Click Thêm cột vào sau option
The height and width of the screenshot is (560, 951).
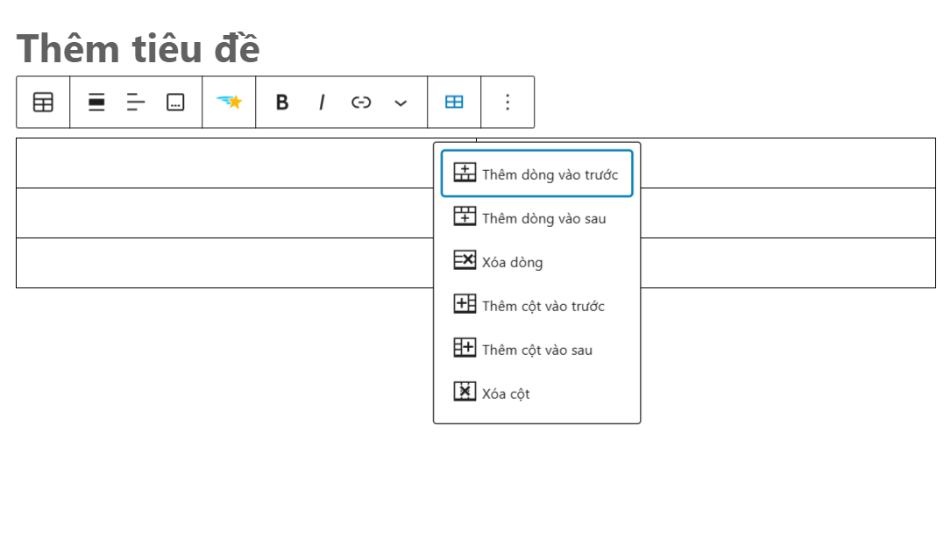[x=536, y=349]
